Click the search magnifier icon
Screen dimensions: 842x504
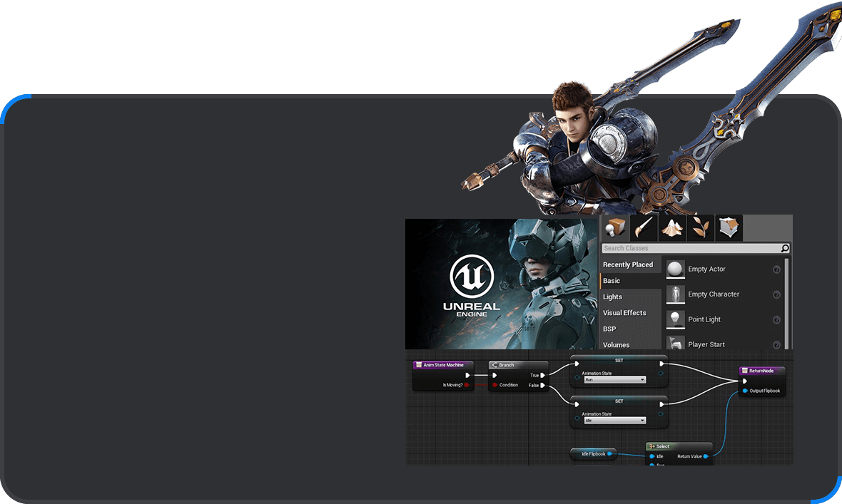[x=785, y=248]
